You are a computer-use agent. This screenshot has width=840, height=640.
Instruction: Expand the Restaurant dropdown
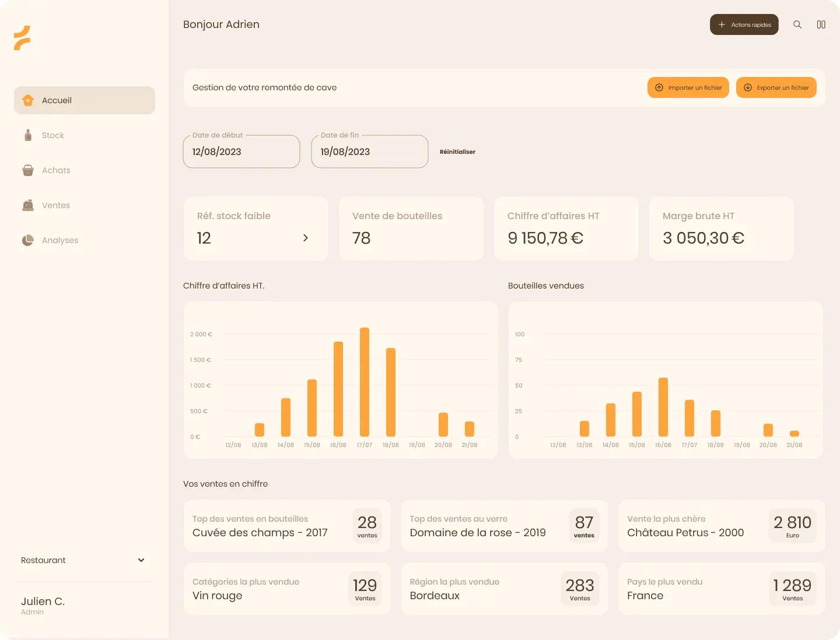tap(83, 560)
